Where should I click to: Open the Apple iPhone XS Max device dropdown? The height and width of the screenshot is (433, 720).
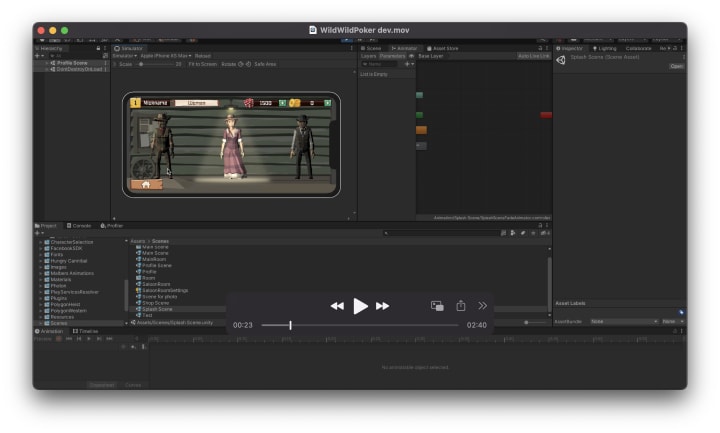[166, 56]
